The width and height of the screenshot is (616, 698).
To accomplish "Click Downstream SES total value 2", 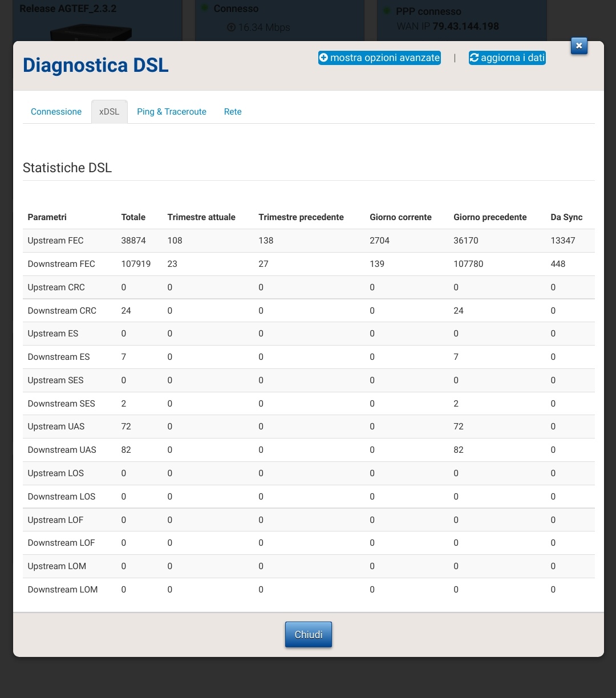I will pos(124,404).
